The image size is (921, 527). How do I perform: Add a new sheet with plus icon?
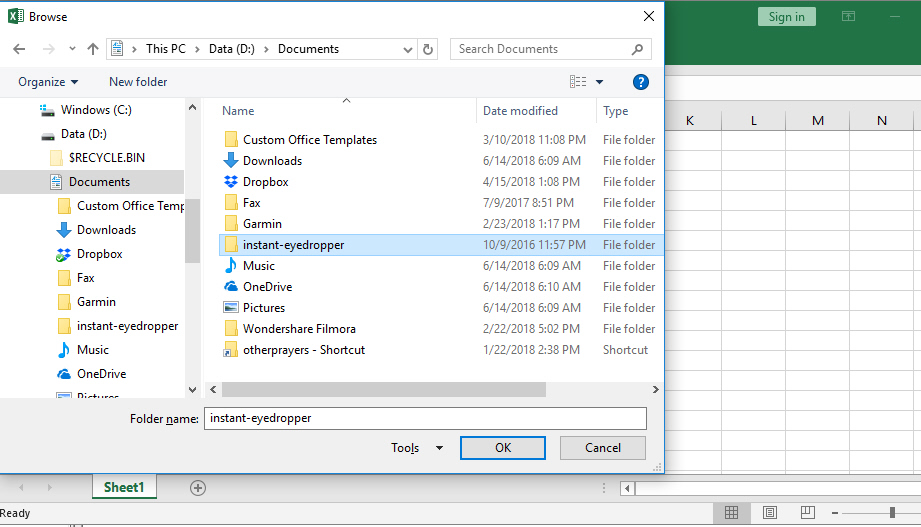click(x=198, y=488)
